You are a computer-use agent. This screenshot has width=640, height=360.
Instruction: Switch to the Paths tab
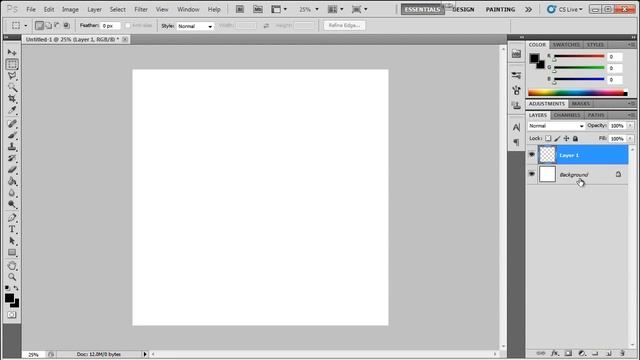596,115
